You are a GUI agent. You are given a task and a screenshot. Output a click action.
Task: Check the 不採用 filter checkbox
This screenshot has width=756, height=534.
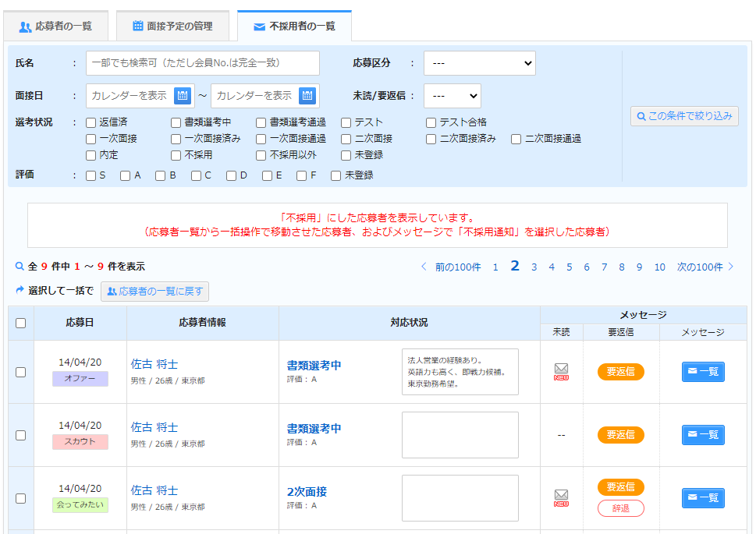point(176,156)
